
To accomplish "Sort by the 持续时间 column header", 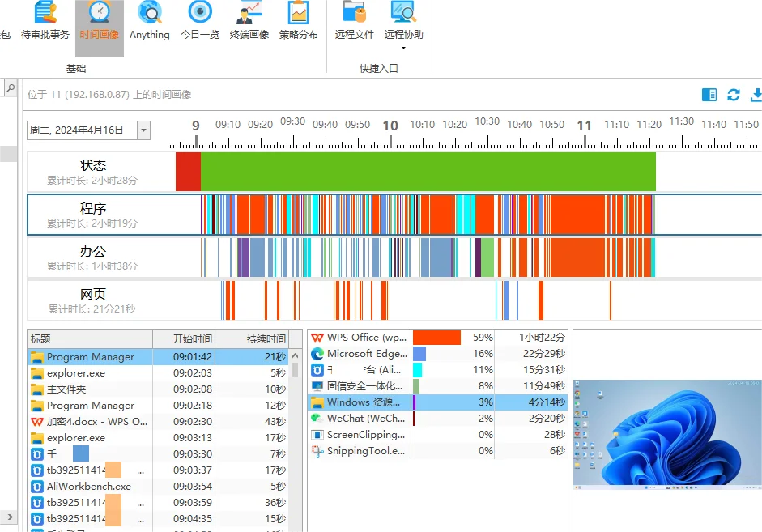I will pos(252,338).
